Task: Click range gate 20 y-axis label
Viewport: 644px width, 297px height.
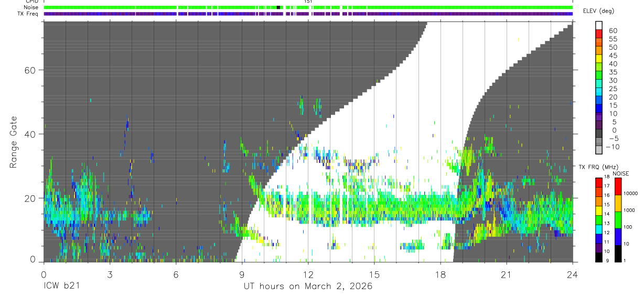Action: click(x=30, y=198)
